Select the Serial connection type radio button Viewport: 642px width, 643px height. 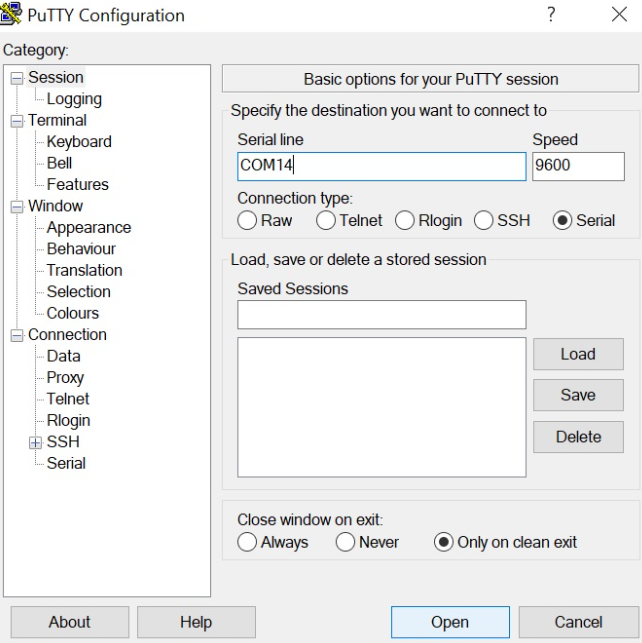(562, 220)
